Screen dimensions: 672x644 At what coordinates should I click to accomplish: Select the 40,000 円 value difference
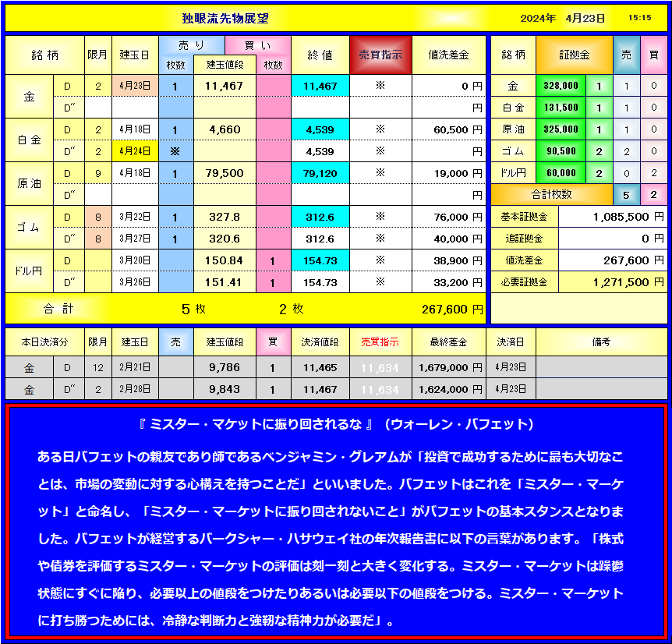click(449, 239)
